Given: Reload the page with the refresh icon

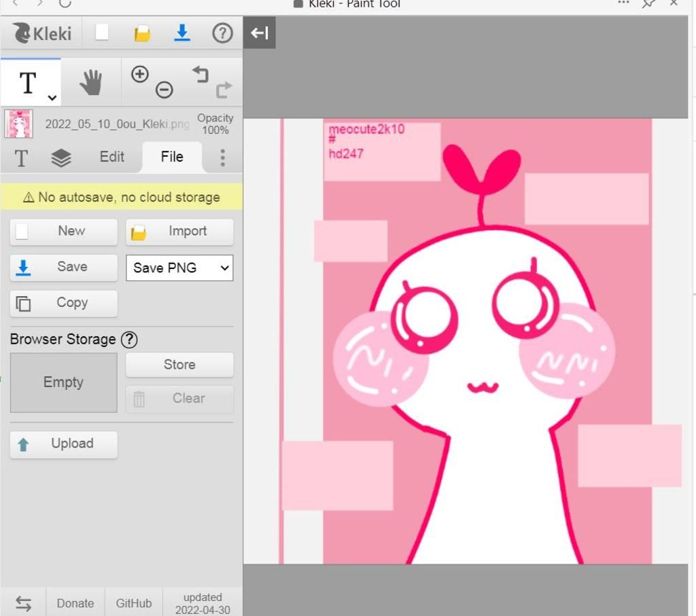Looking at the screenshot, I should click(65, 3).
